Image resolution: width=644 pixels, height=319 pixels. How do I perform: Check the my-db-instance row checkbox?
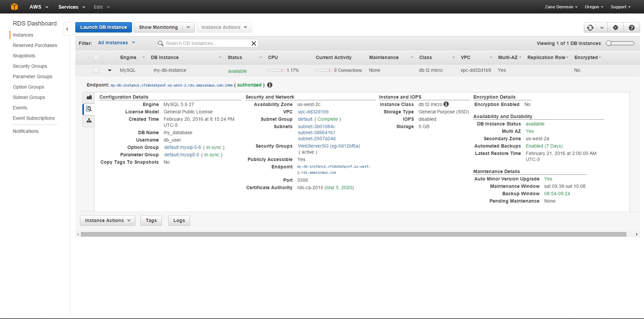96,70
